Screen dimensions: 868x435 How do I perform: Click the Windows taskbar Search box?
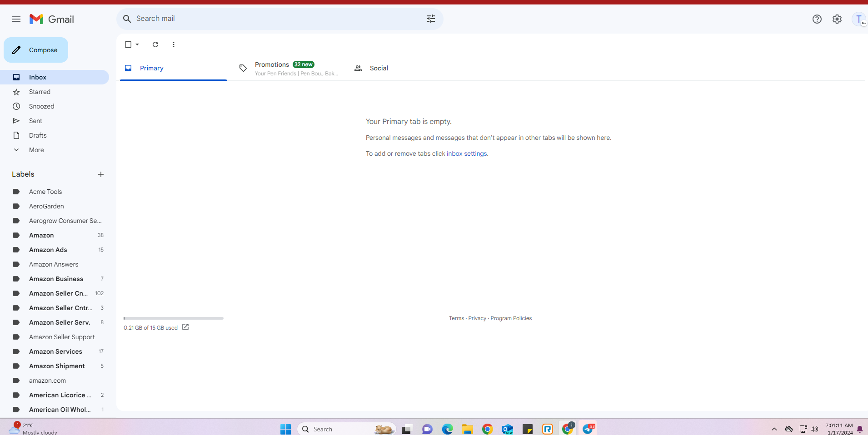point(347,429)
